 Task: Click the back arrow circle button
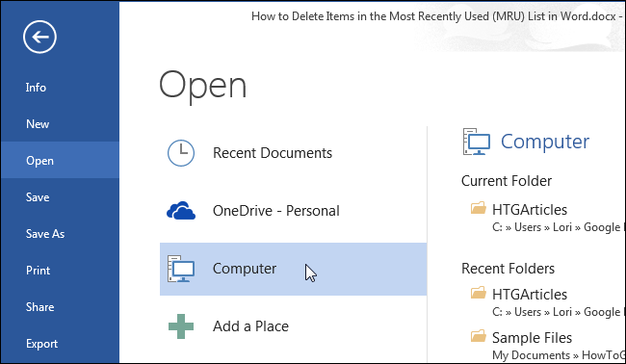pyautogui.click(x=39, y=38)
